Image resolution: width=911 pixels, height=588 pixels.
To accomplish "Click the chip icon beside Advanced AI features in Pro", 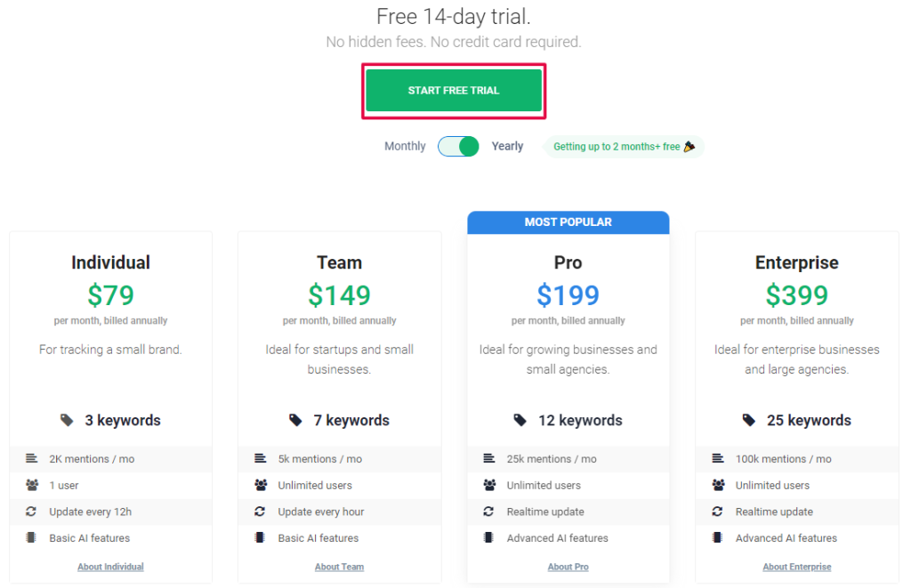I will pos(488,537).
